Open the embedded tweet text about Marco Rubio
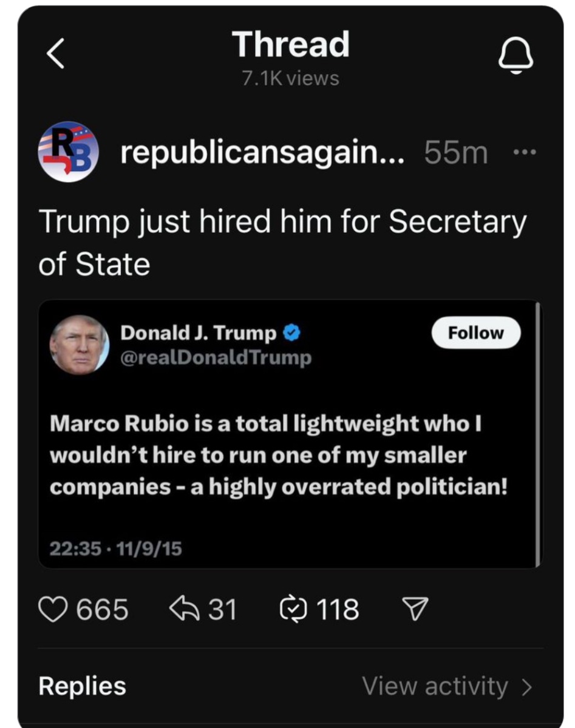The height and width of the screenshot is (728, 575). point(278,455)
